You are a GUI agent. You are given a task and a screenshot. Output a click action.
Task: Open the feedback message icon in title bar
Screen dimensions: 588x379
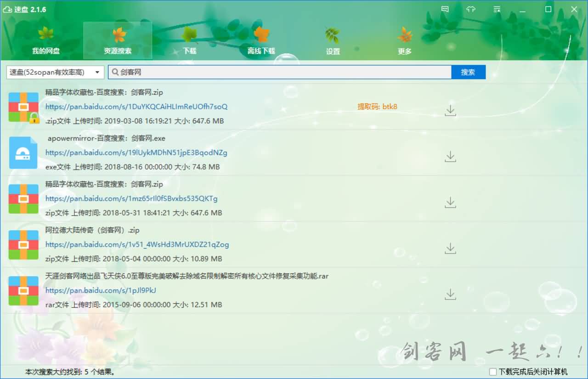(x=445, y=9)
